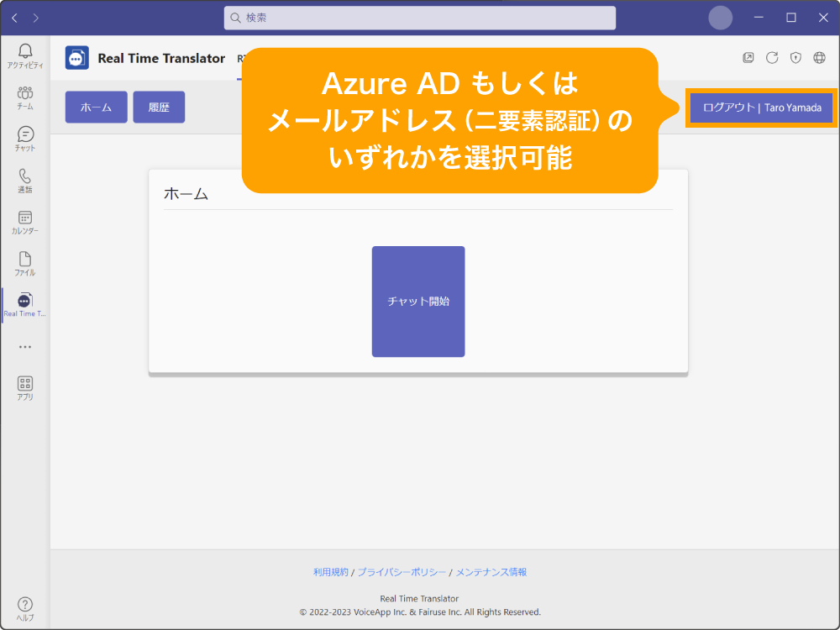The height and width of the screenshot is (630, 840).
Task: Open the Files (ファイル) section
Action: pos(25,264)
